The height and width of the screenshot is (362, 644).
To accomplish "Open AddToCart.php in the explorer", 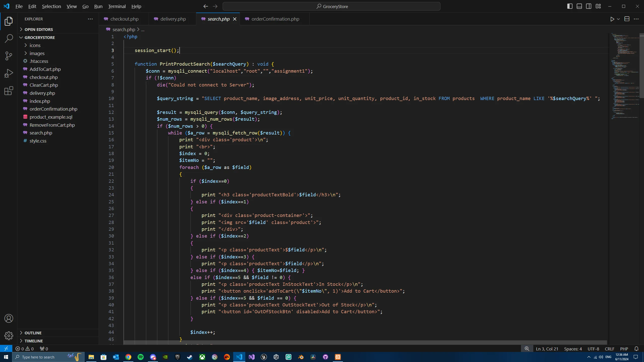I will [45, 69].
